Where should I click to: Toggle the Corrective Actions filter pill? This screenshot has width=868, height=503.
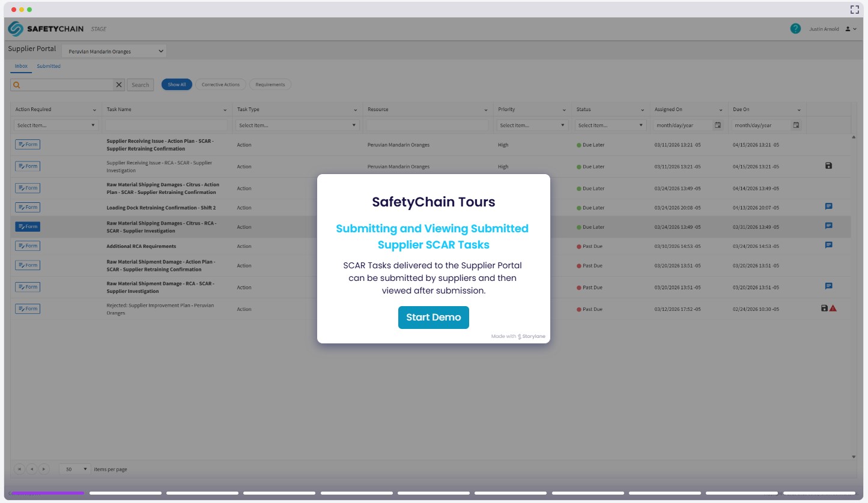point(220,85)
